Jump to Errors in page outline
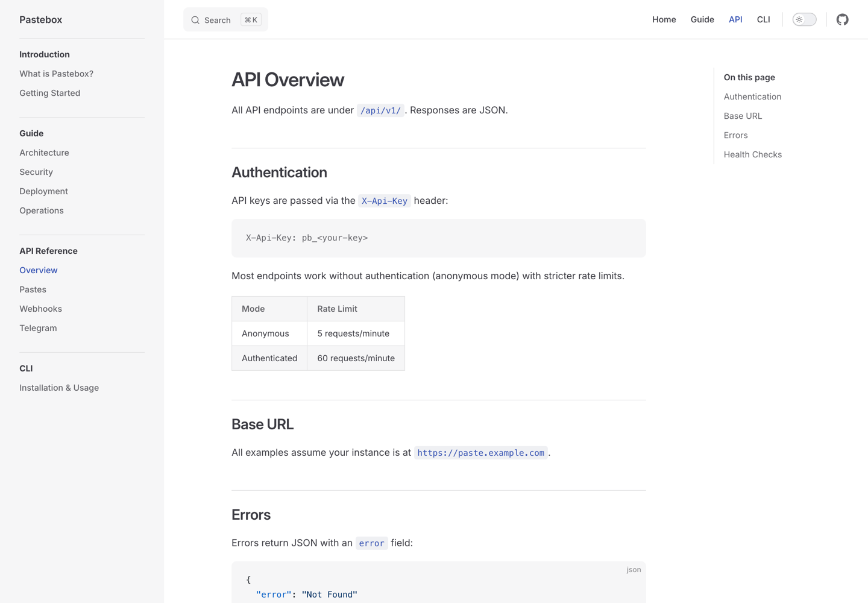 click(735, 135)
